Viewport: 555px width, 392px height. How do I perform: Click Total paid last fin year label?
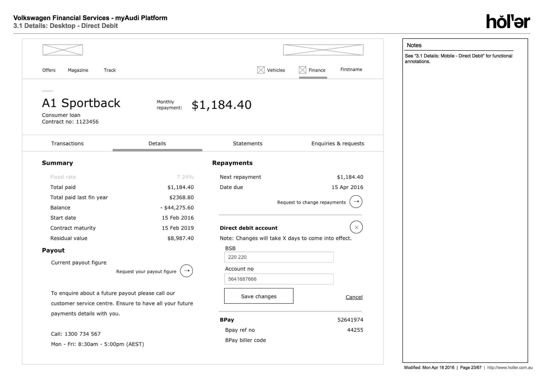[x=79, y=197]
